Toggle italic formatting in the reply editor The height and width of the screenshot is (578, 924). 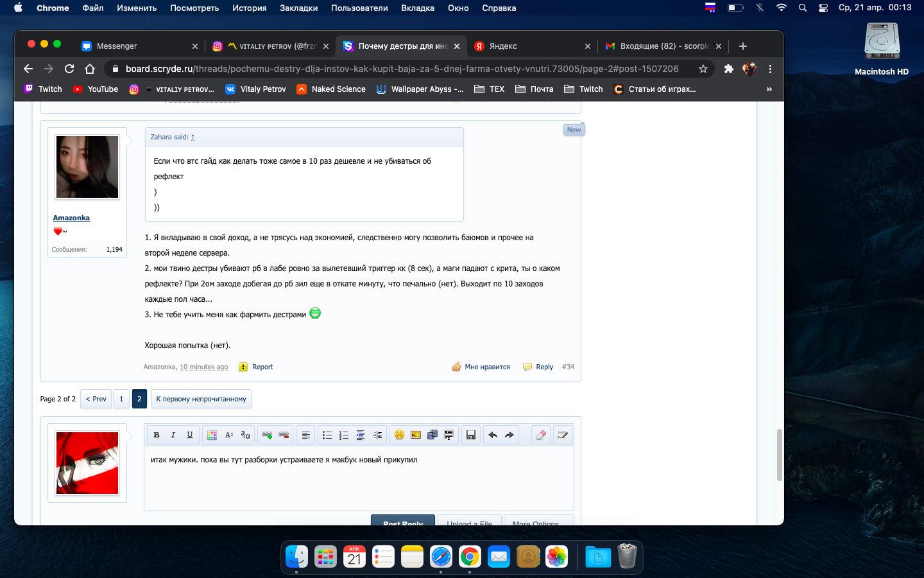173,435
